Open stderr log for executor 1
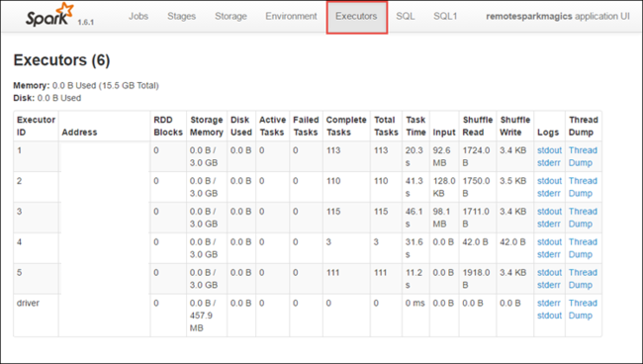Image resolution: width=643 pixels, height=364 pixels. [x=549, y=163]
